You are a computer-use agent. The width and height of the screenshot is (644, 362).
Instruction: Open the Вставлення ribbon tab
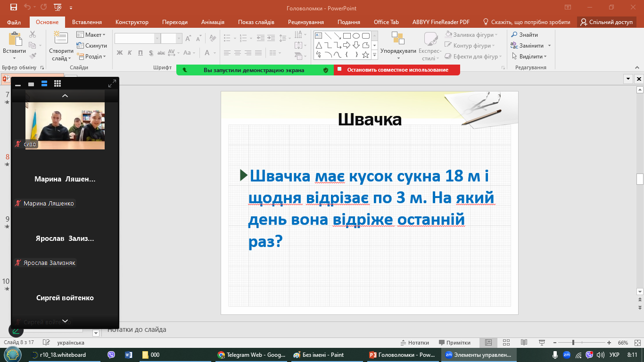click(87, 22)
